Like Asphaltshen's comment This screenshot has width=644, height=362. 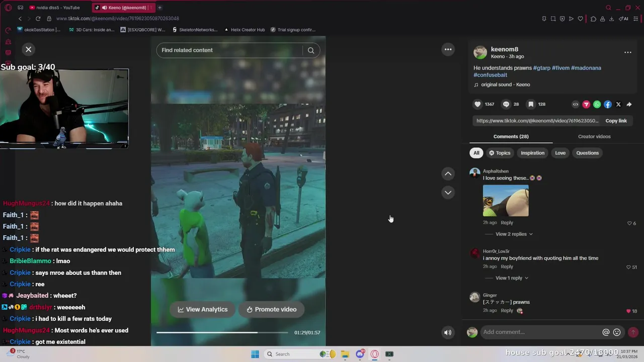click(629, 223)
